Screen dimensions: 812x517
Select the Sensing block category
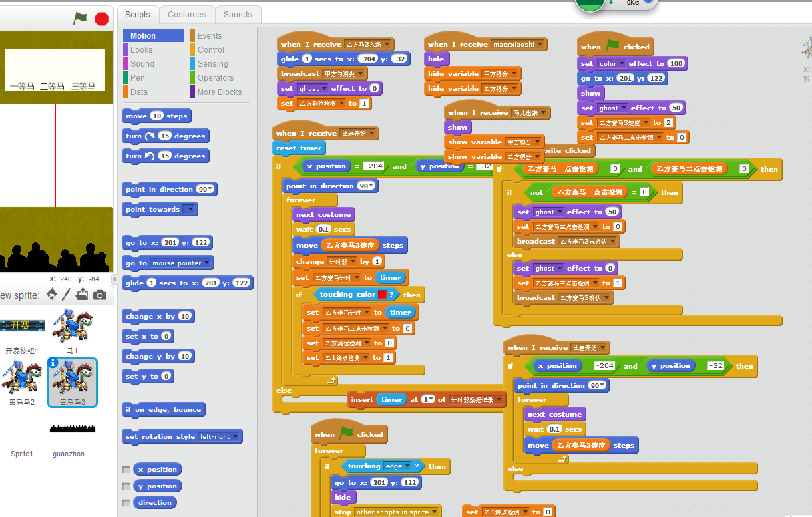coord(212,64)
